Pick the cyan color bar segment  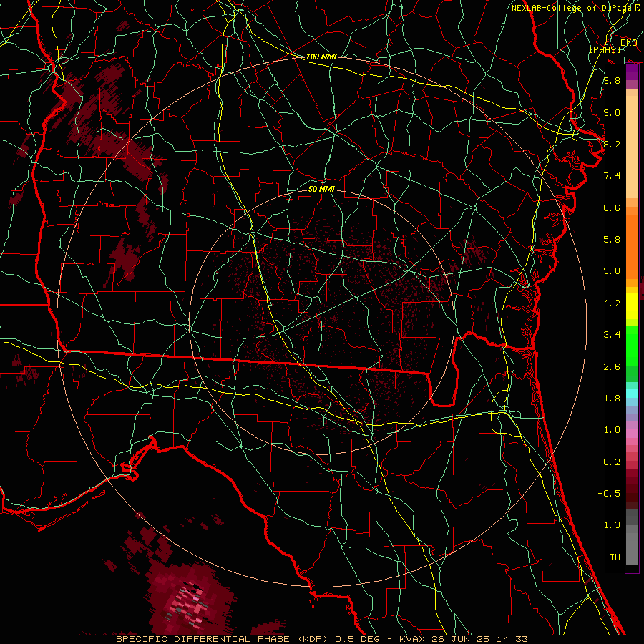tap(632, 393)
